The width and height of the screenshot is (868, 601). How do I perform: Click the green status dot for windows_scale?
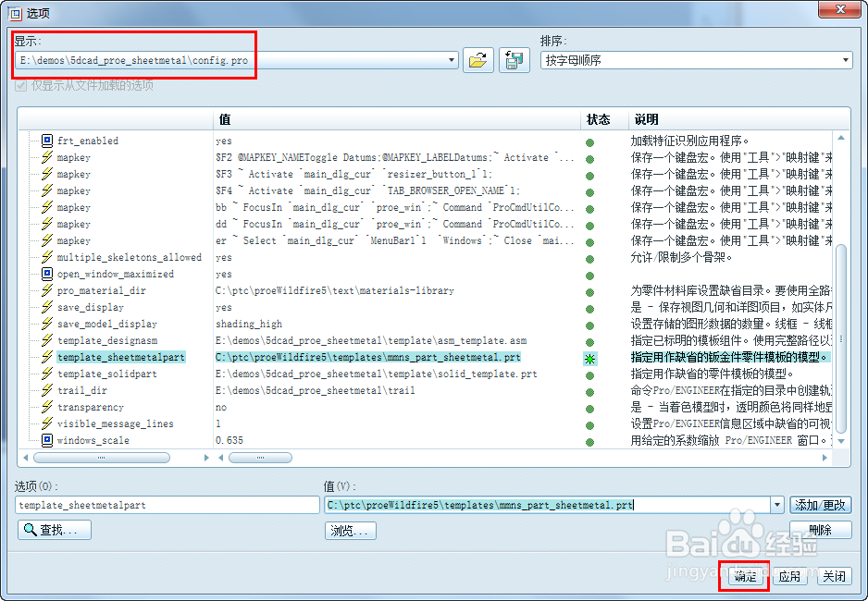coord(590,442)
